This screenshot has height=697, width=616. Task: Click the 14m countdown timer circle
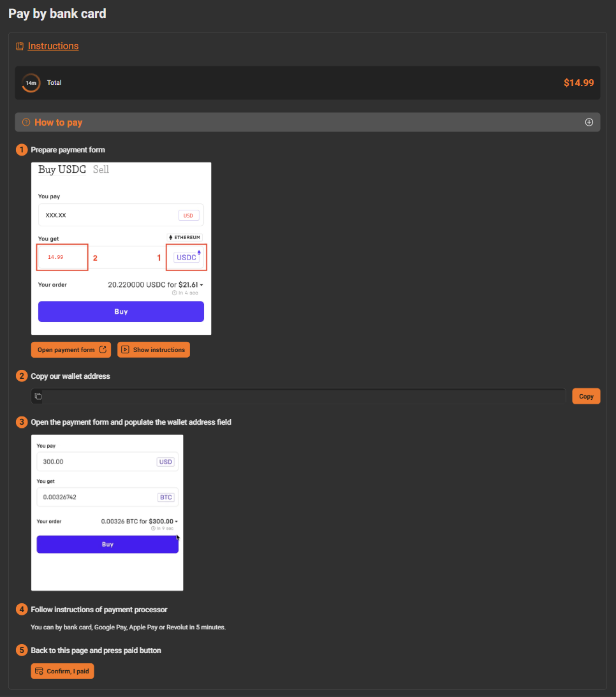pyautogui.click(x=31, y=83)
